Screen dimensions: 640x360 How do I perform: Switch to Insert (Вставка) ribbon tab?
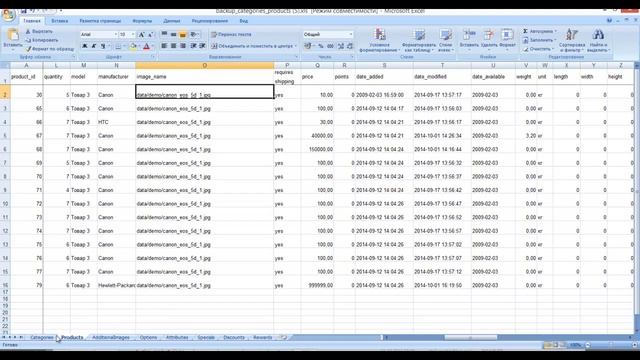(x=60, y=21)
